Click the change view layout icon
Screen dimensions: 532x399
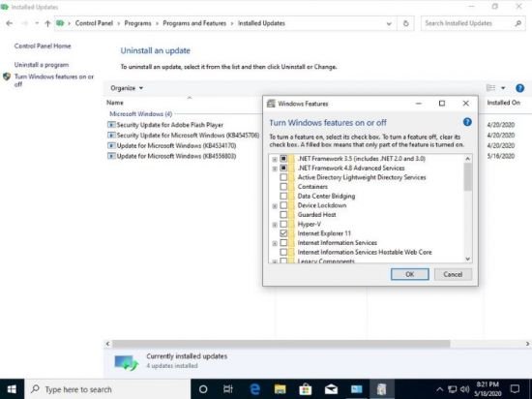(490, 88)
